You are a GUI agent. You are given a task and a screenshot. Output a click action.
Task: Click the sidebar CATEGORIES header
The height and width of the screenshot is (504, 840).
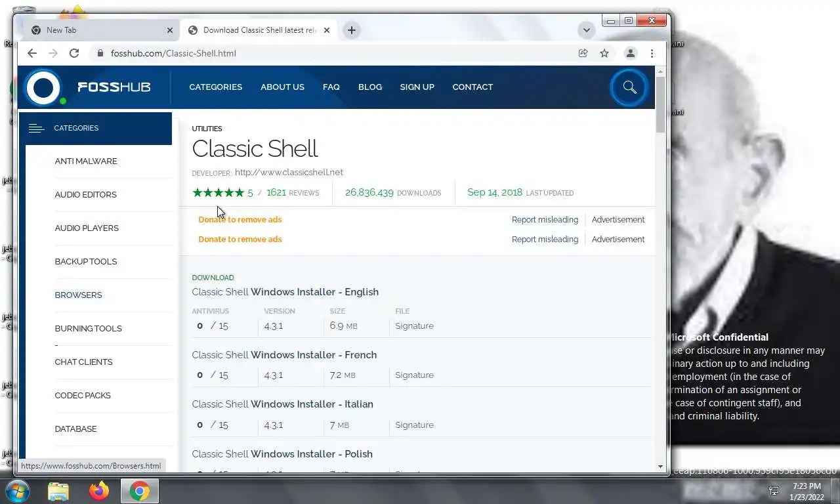pos(96,128)
